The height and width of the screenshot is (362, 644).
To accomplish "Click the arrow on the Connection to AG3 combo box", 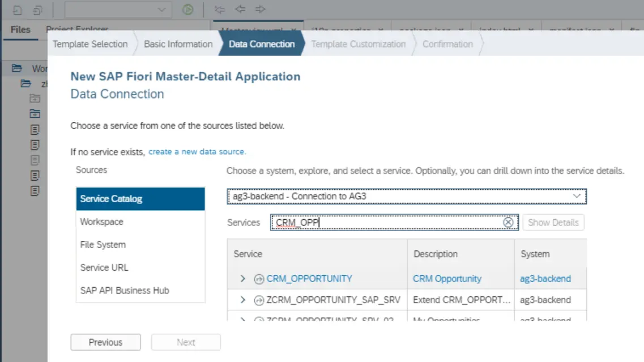I will click(577, 197).
